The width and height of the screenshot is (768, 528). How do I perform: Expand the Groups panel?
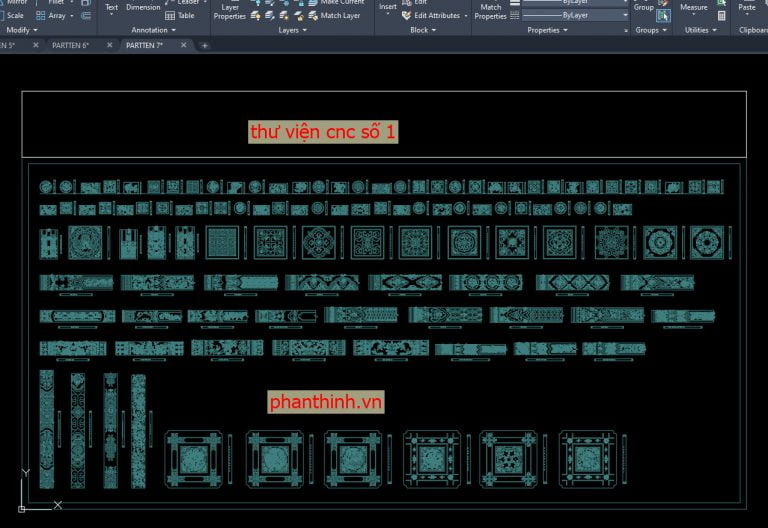[650, 30]
